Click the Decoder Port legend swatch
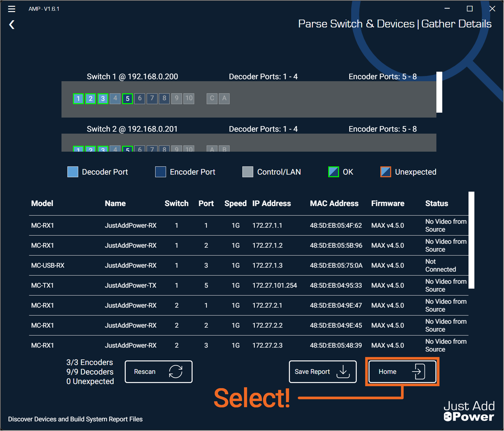Image resolution: width=504 pixels, height=431 pixels. coord(73,172)
